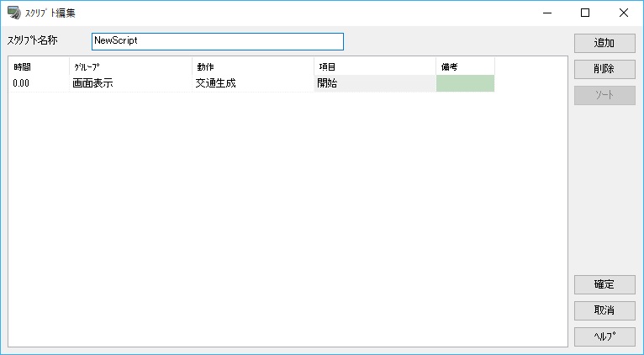Select the 交通生成 action cell
The width and height of the screenshot is (644, 355).
point(253,83)
